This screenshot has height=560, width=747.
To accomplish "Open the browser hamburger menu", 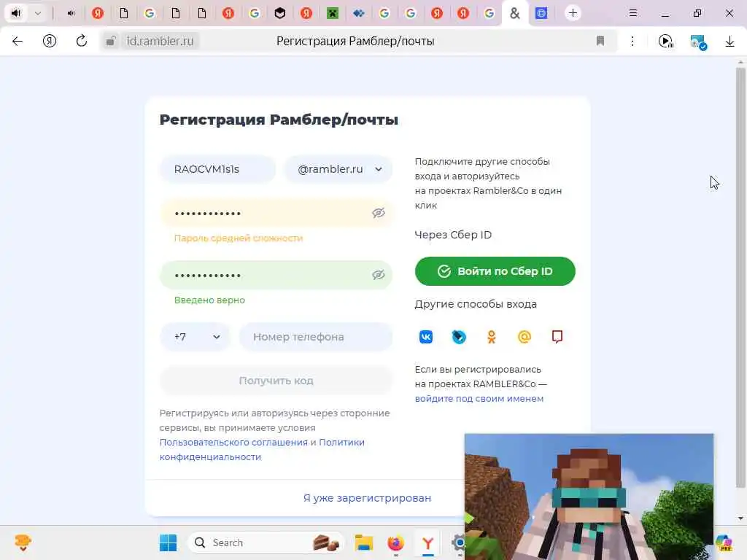I will (x=632, y=13).
